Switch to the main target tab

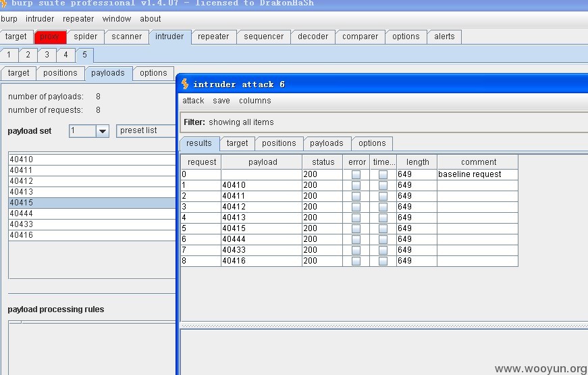click(16, 36)
